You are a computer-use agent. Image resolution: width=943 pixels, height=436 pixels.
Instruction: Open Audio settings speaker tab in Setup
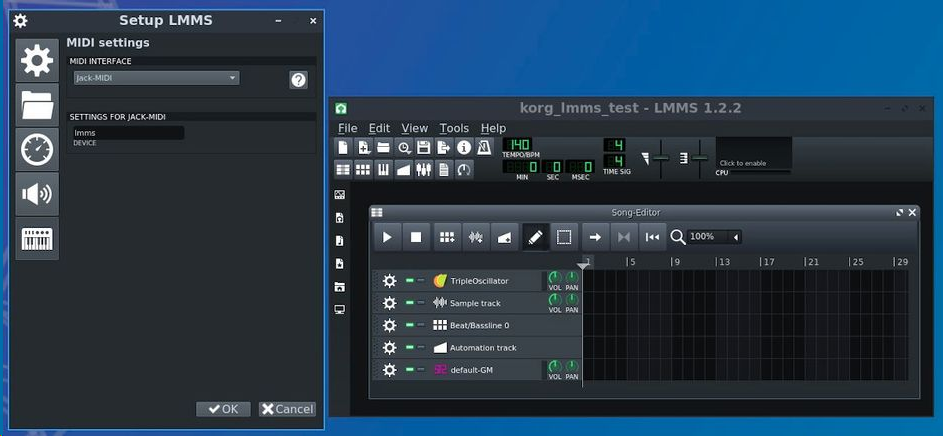pyautogui.click(x=37, y=194)
